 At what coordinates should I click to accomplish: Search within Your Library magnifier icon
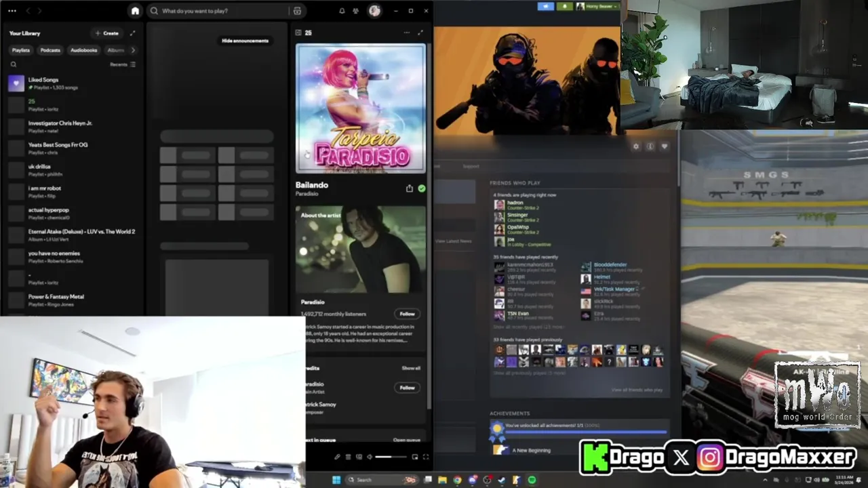click(x=14, y=64)
